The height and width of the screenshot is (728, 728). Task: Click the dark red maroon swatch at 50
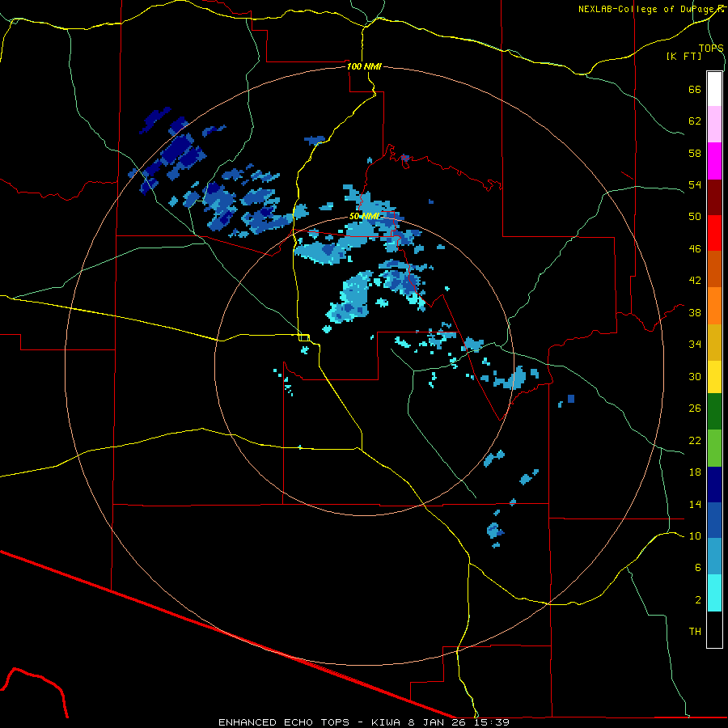[714, 197]
